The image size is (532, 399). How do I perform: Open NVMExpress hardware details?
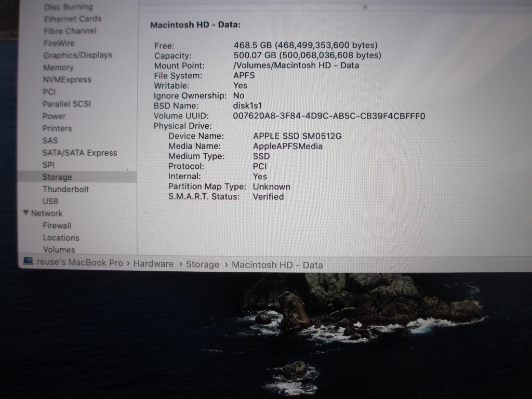67,79
